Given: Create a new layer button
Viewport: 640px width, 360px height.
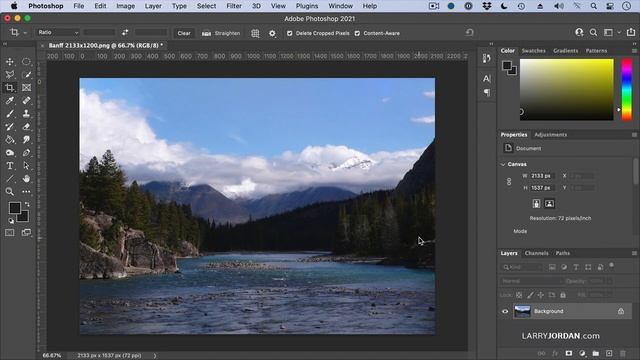Looking at the screenshot, I should click(609, 353).
